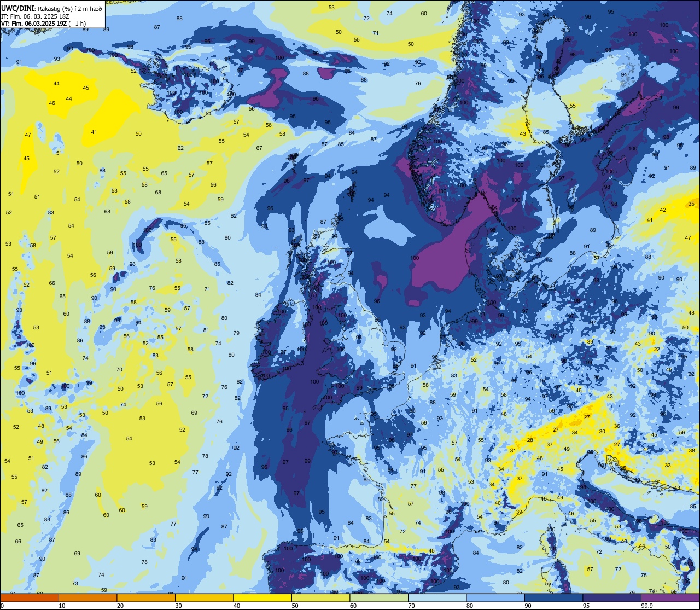Click the purple legend swatch above 99.9%
This screenshot has width=700, height=610.
(x=670, y=598)
